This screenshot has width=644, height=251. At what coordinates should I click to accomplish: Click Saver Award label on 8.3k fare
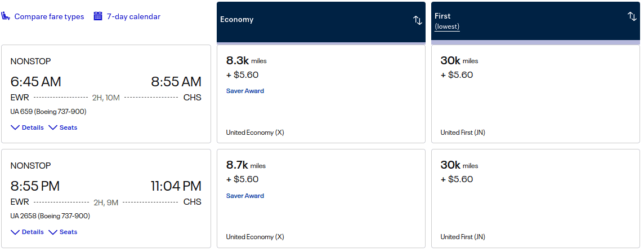click(x=245, y=91)
